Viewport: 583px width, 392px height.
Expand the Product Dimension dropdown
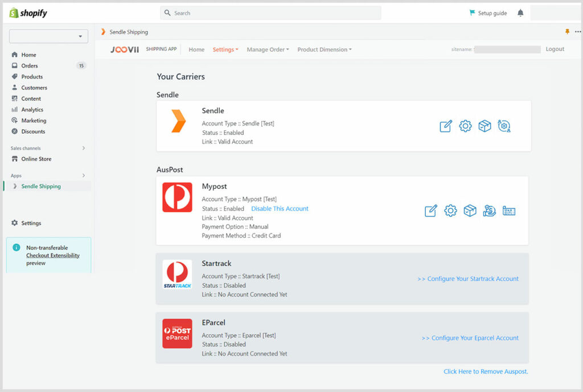[x=324, y=49]
